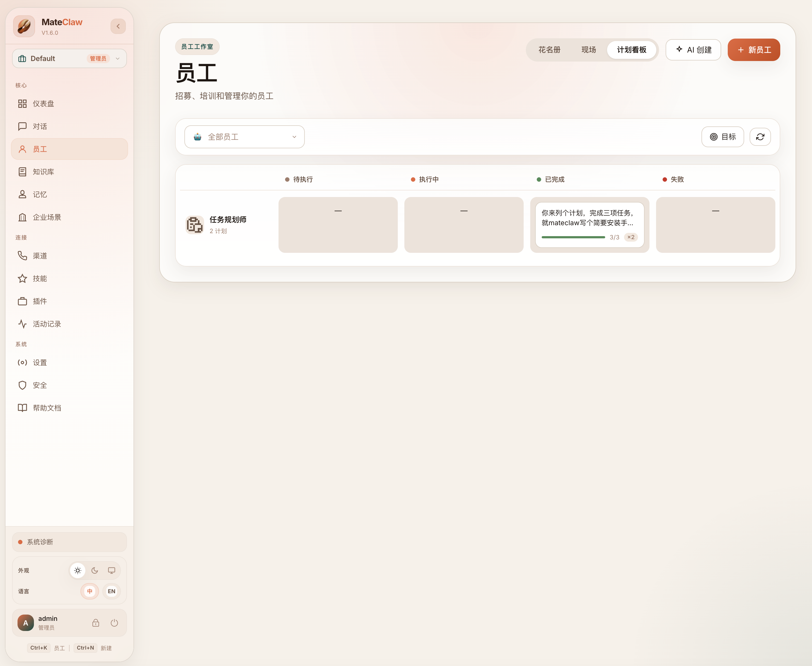This screenshot has width=812, height=666.
Task: Open the 仪表盘 dashboard grid icon
Action: tap(22, 104)
